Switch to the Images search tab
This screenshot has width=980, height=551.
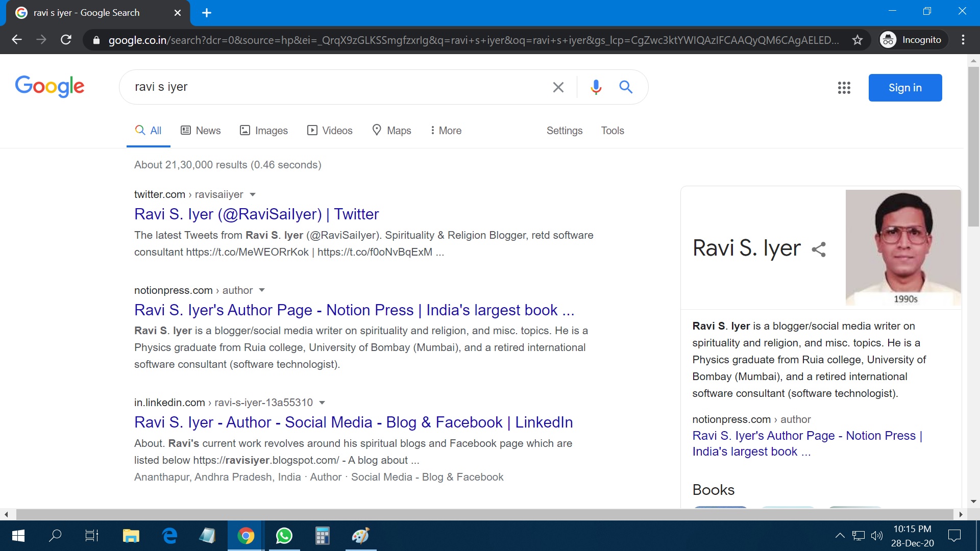tap(264, 131)
